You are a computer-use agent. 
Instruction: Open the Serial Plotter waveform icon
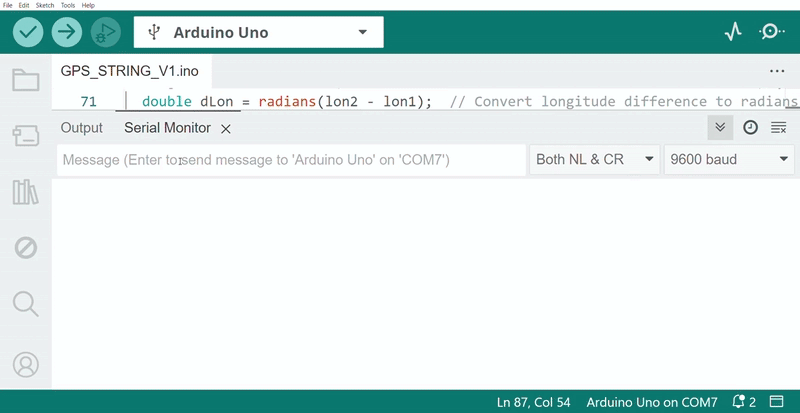click(733, 32)
